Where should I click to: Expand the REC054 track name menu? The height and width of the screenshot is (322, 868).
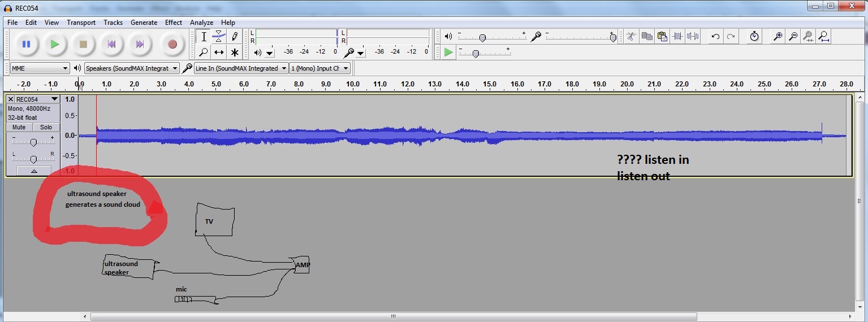point(54,99)
